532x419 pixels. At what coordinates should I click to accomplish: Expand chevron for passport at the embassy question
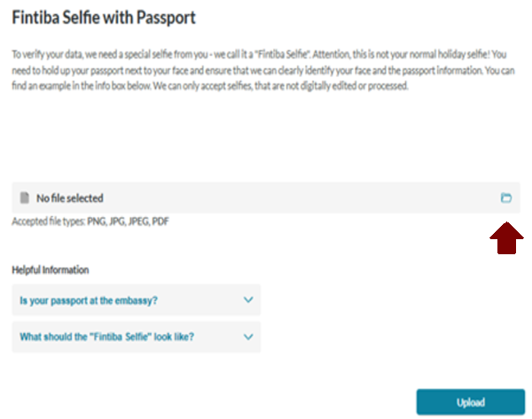[x=248, y=300]
